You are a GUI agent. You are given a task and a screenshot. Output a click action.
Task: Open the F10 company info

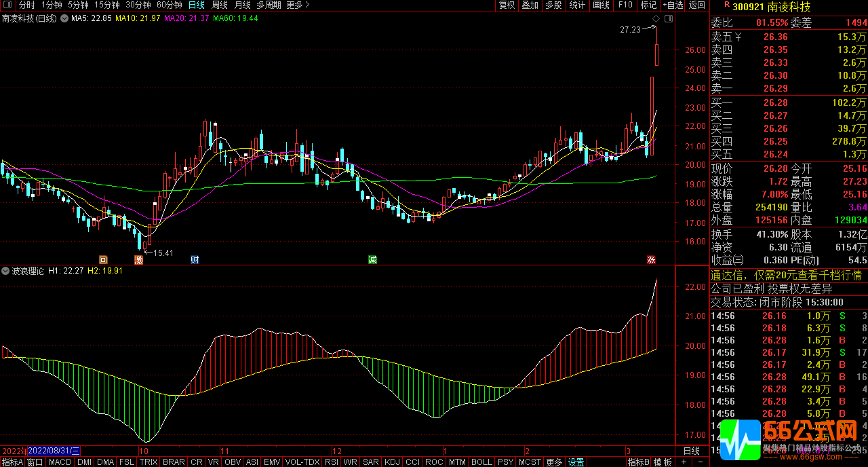click(625, 5)
